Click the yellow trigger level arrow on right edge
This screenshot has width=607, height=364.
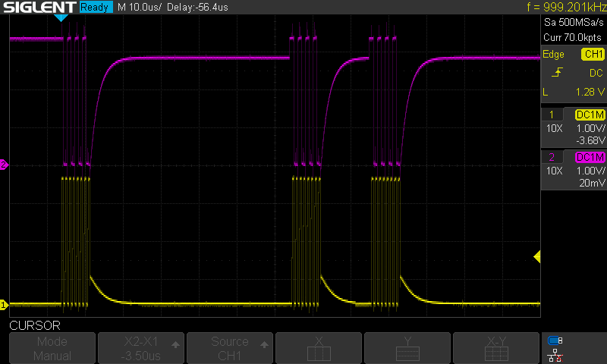537,256
